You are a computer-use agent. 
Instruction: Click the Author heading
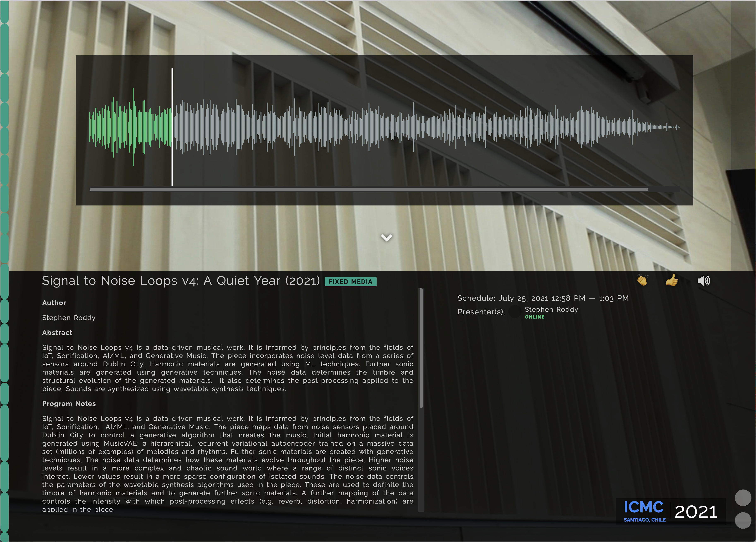point(54,303)
